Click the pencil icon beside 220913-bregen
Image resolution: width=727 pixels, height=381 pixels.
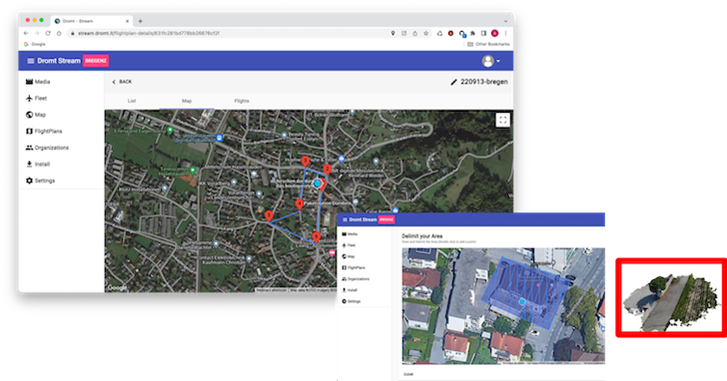(x=453, y=82)
